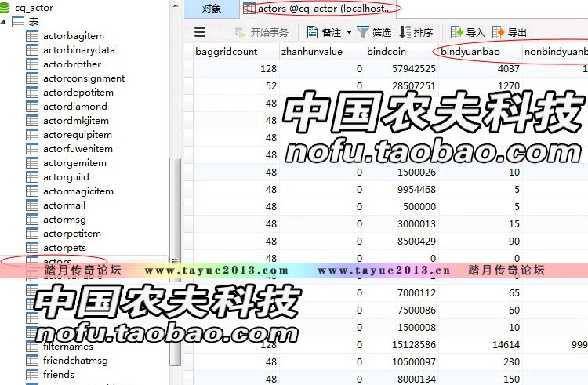Click the cq_actor database icon

(5, 8)
